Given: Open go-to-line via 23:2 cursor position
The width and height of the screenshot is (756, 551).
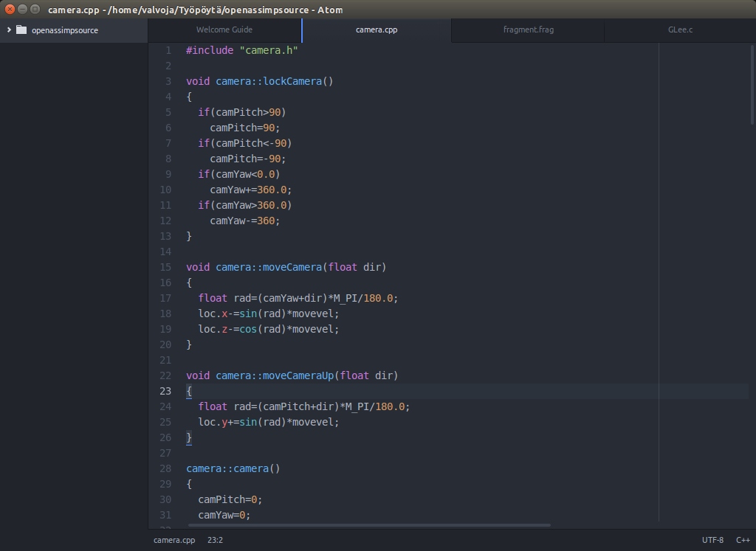Looking at the screenshot, I should click(215, 540).
